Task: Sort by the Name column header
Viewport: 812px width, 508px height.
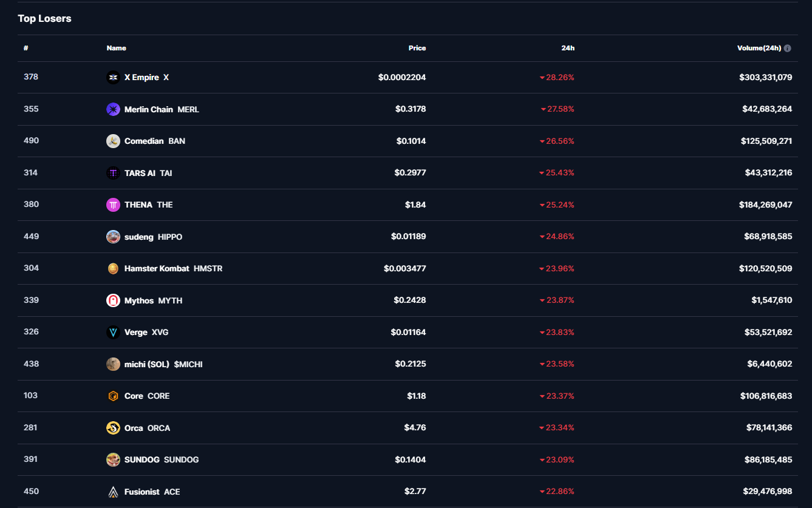Action: [x=117, y=48]
